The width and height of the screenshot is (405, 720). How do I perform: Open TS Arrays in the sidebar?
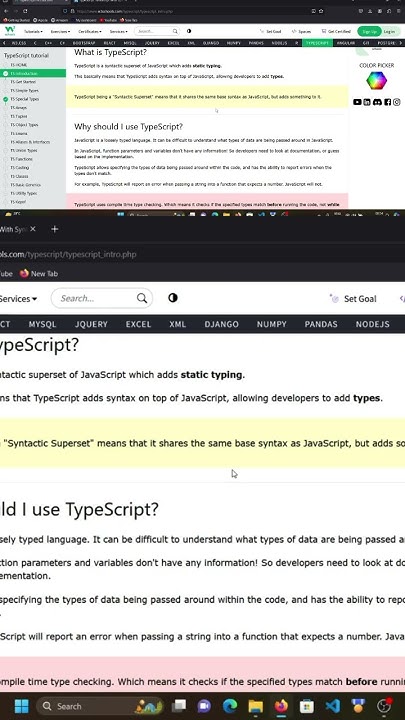[x=19, y=107]
